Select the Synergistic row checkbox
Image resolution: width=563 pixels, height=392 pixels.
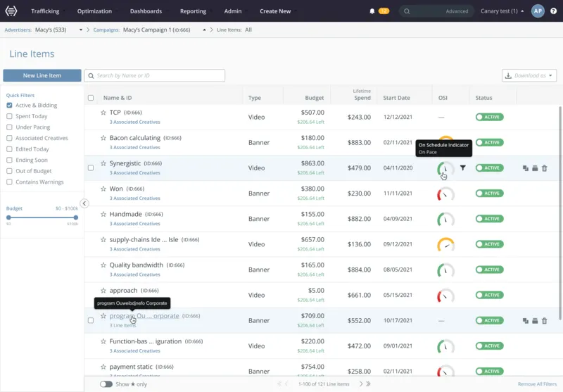pos(91,167)
